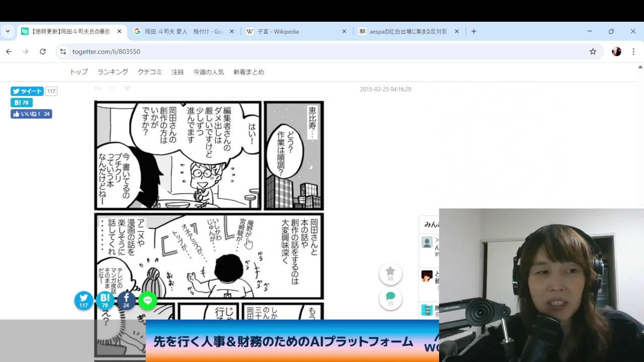Open the gray user avatar in comment sidebar
Viewport: 644px width, 362px height.
click(x=427, y=243)
